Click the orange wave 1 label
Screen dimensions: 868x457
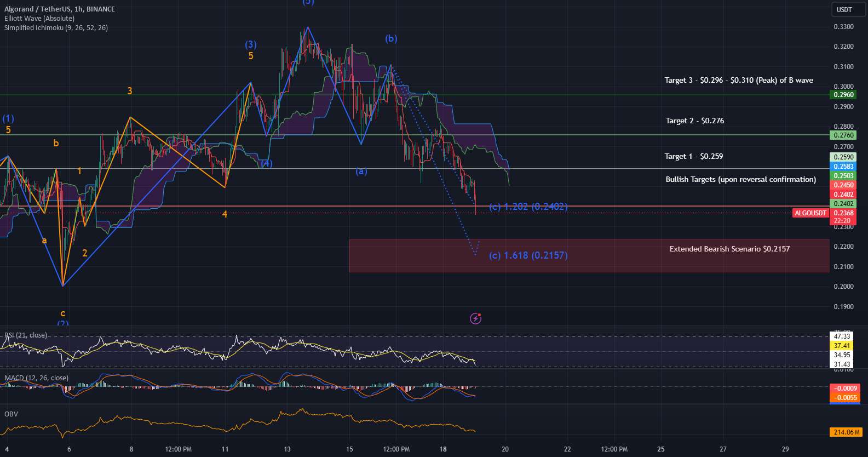click(79, 171)
